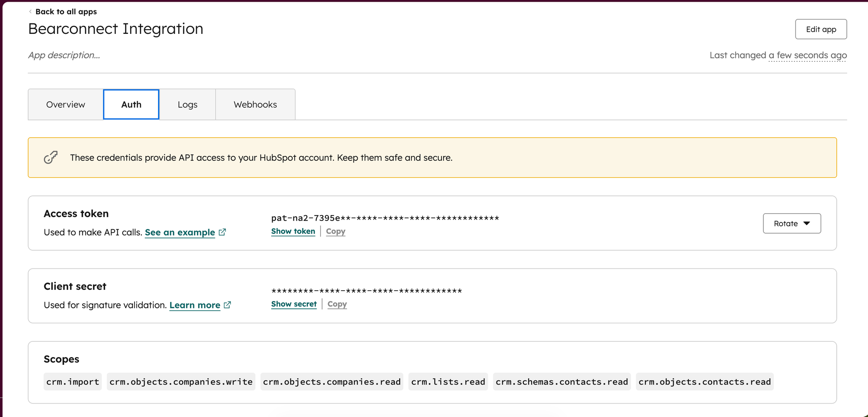Select the Auth tab

coord(131,105)
